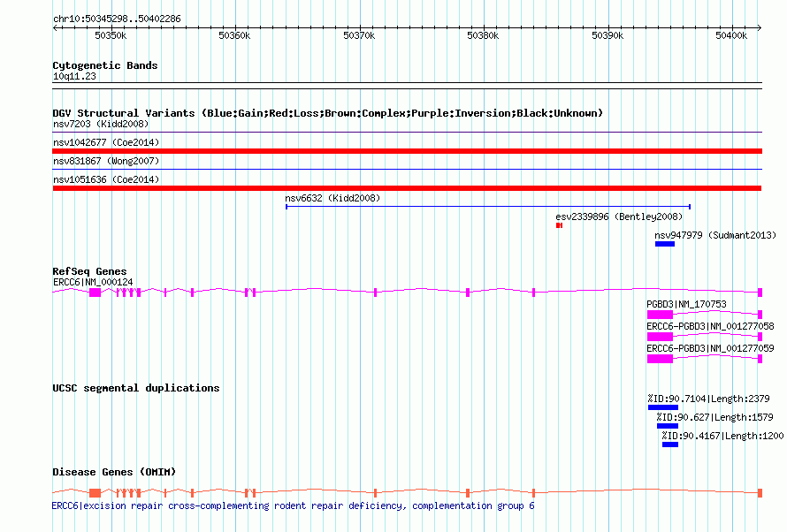Image resolution: width=787 pixels, height=532 pixels.
Task: Select variant label nsv7203 (Kidd2008)
Action: tap(101, 124)
